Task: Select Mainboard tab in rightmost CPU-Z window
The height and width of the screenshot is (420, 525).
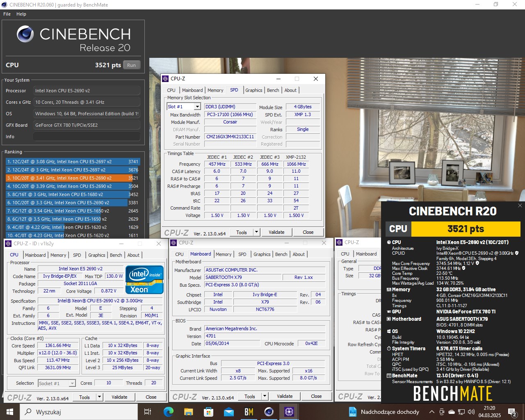Action: pyautogui.click(x=366, y=254)
